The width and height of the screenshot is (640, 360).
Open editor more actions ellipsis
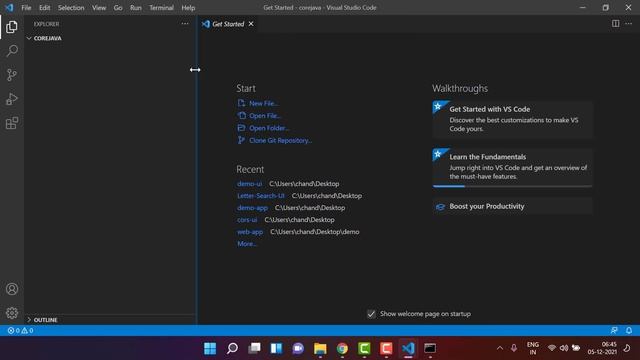tap(629, 24)
